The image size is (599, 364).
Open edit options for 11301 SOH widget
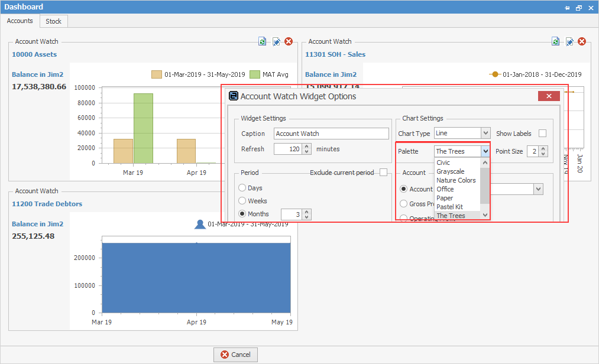click(x=569, y=41)
